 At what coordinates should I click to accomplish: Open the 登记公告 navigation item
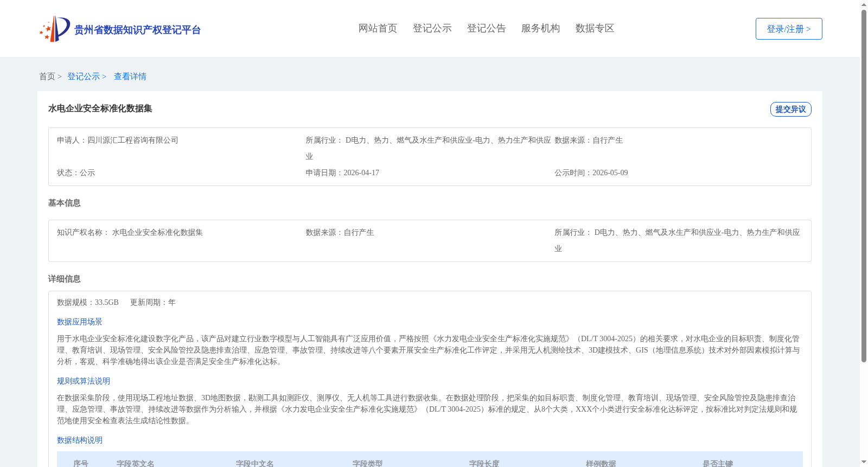[x=486, y=28]
